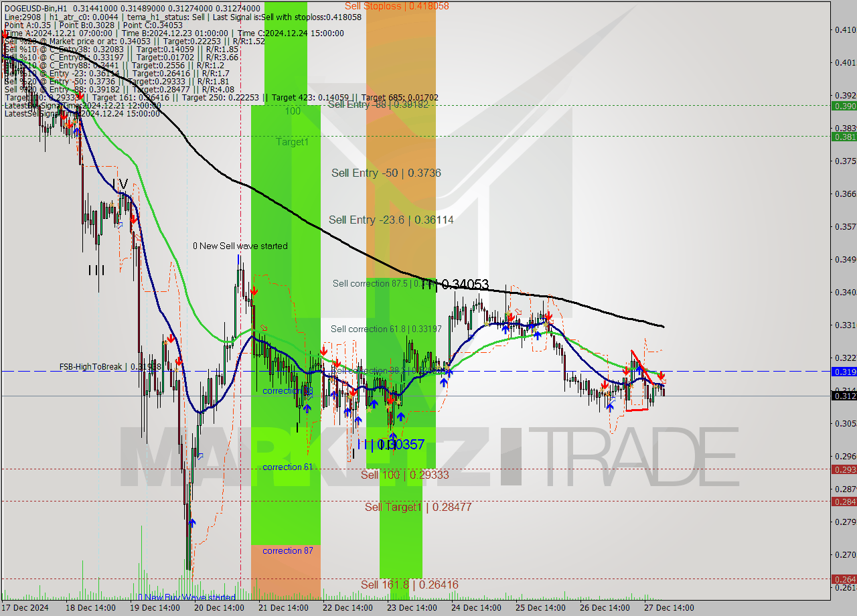This screenshot has height=616, width=857.
Task: Click the red 0.293 price tag
Action: click(x=844, y=469)
